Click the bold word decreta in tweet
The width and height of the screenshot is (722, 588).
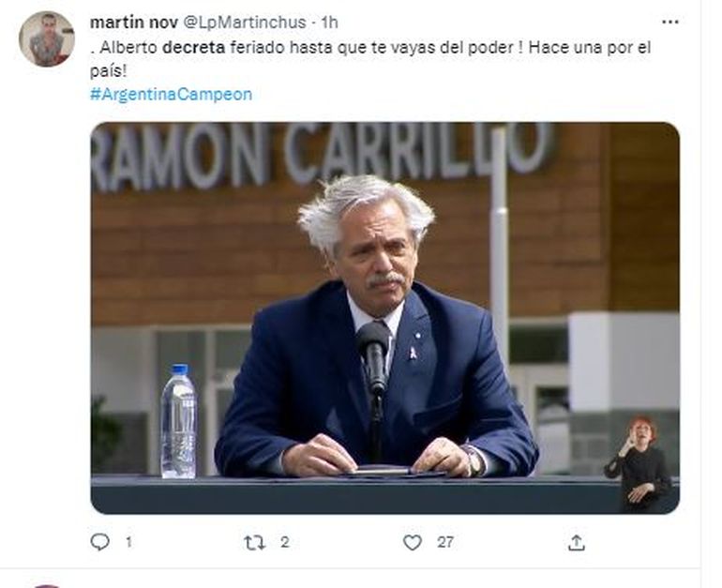click(x=194, y=48)
